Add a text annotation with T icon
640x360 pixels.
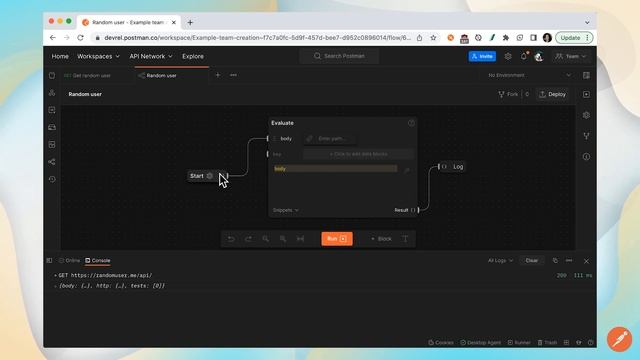coord(405,239)
